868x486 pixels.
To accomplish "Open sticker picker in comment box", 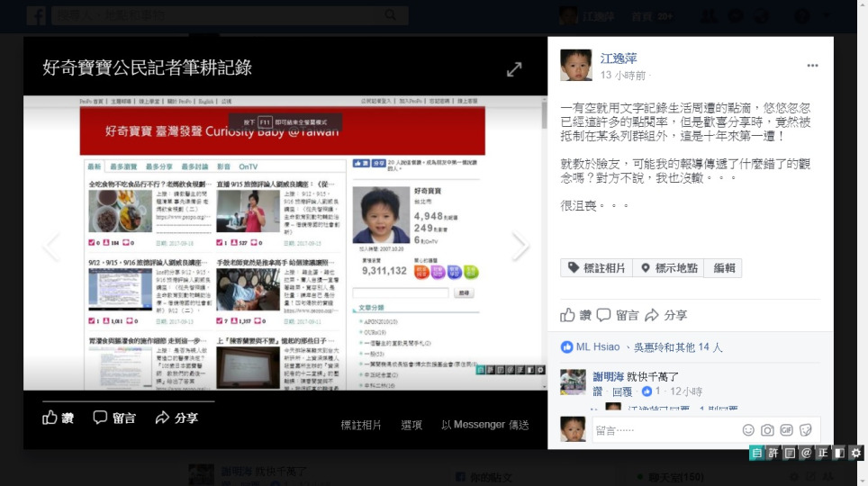I will coord(805,430).
